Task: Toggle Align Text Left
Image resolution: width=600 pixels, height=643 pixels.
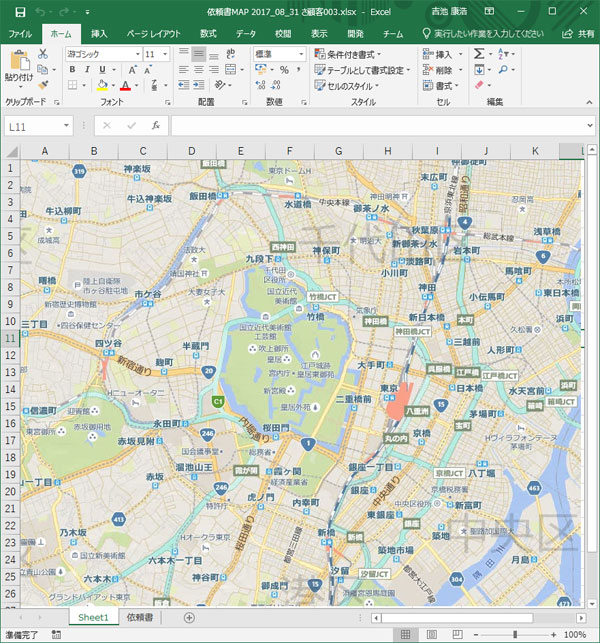Action: coord(184,70)
